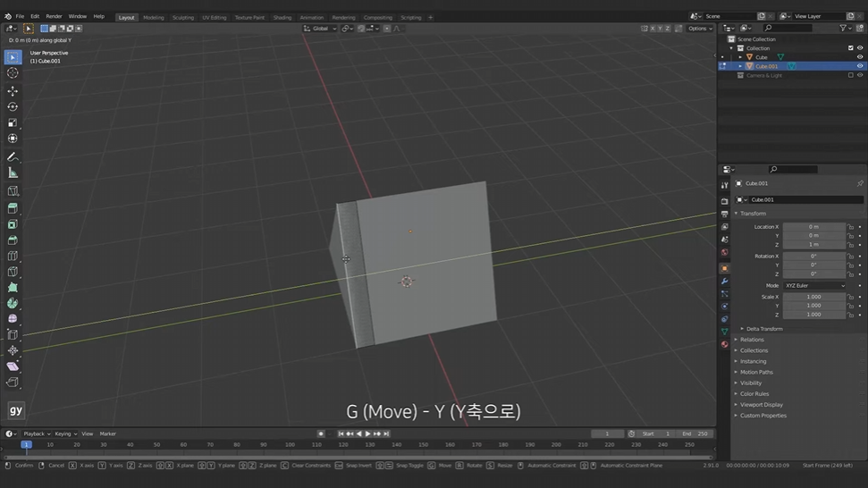Screen dimensions: 868x488
Task: Switch to the Shading workspace tab
Action: [282, 18]
